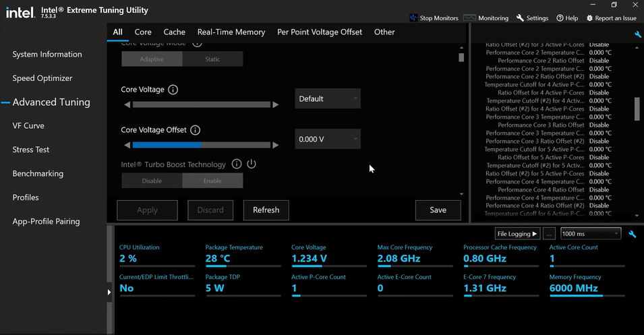Switch to the Other tab

(x=384, y=32)
